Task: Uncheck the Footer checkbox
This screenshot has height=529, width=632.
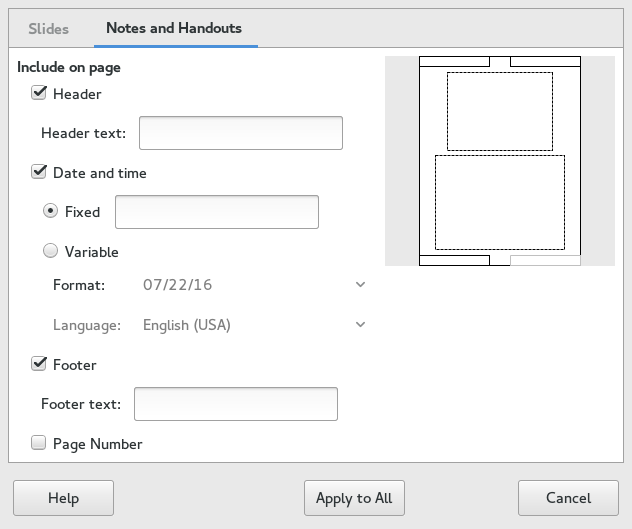Action: pos(39,364)
